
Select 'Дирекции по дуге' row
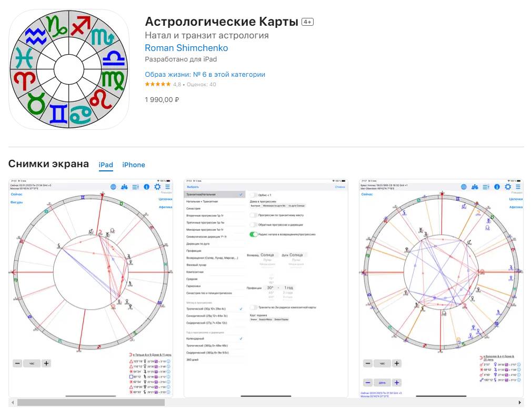(214, 244)
